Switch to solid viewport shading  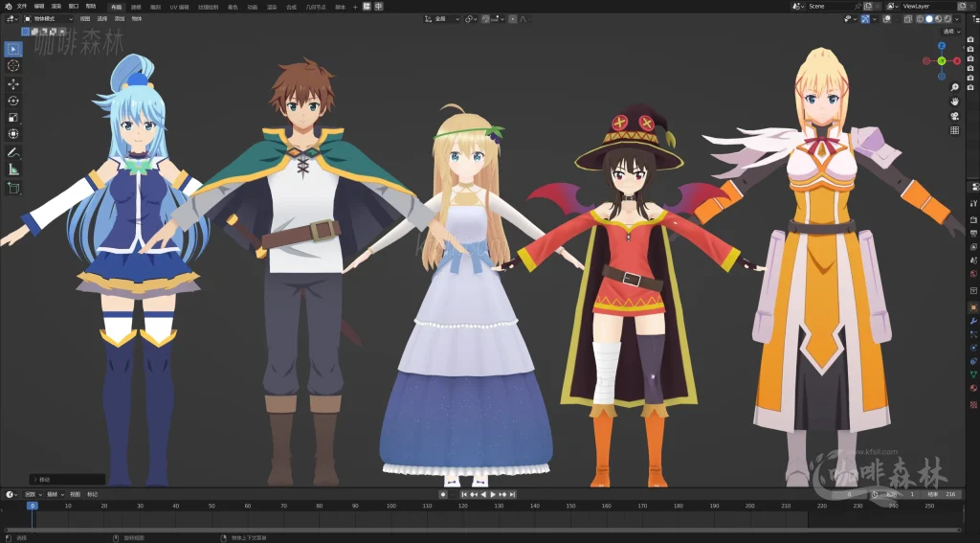(x=928, y=19)
